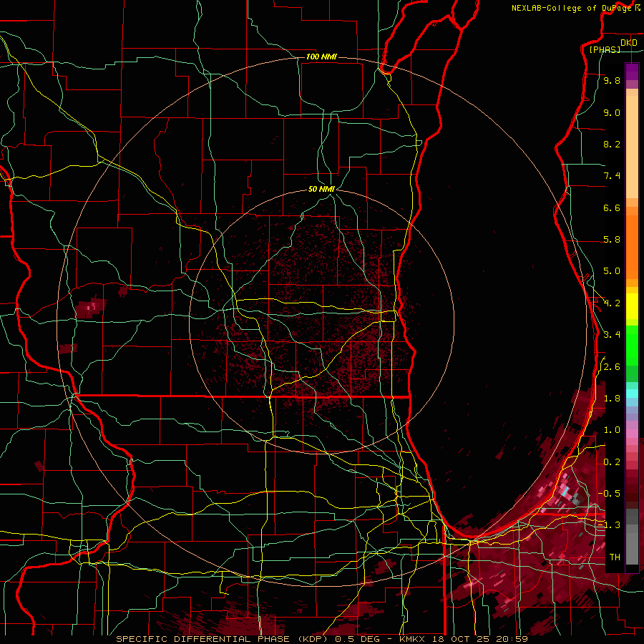
Task: Select the 3.4 scale value
Action: [x=612, y=335]
